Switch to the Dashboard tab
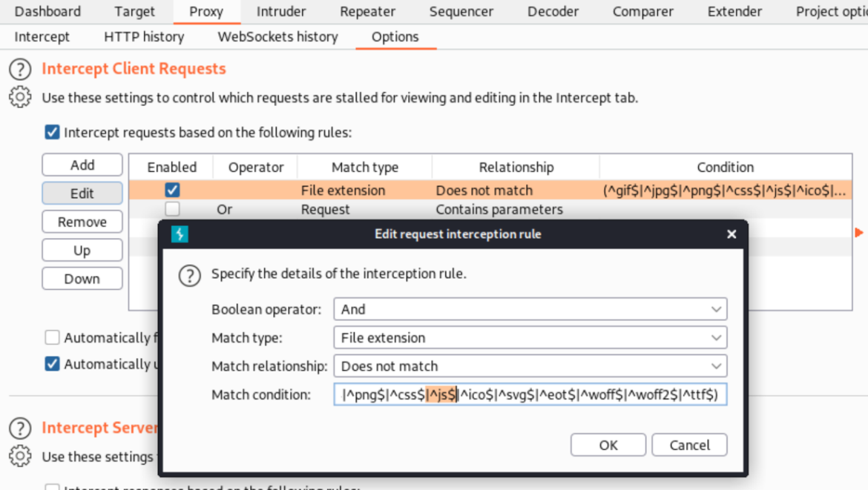Screen dimensions: 868x490 coord(47,12)
